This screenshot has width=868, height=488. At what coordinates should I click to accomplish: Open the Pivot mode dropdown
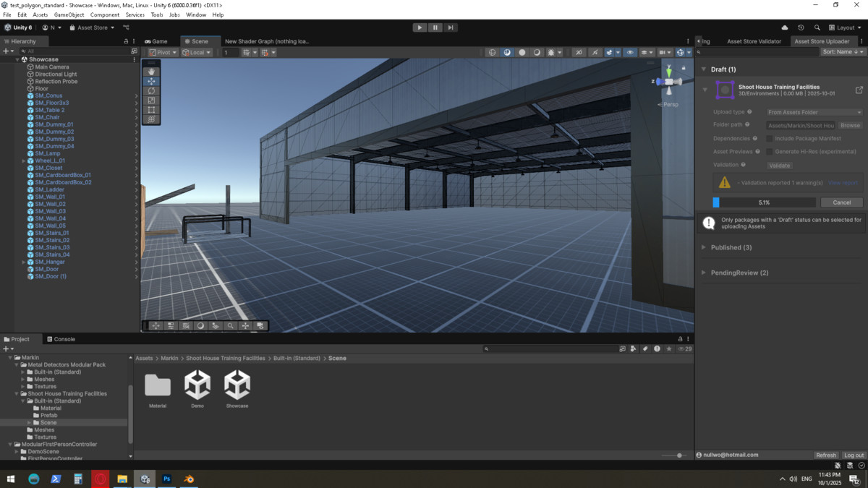(163, 53)
